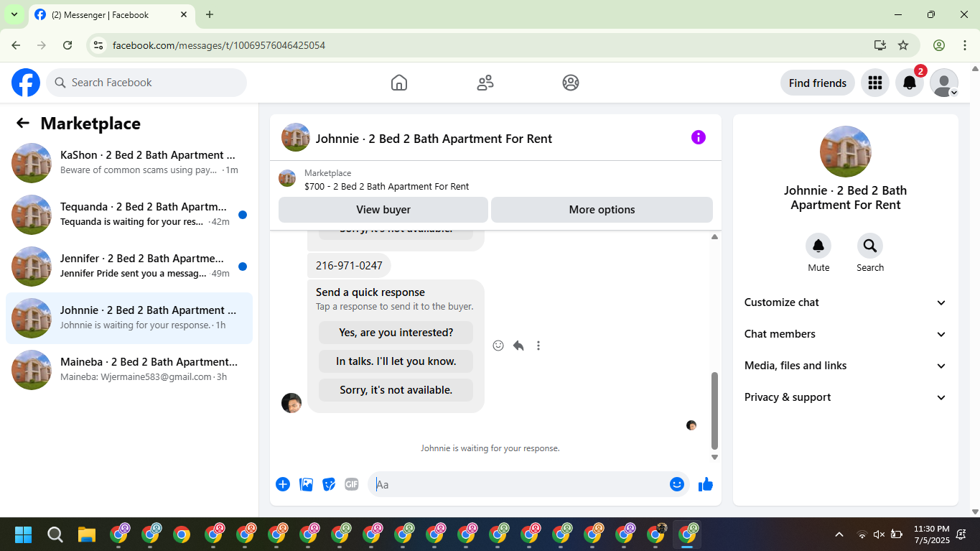Click the $700 Marketplace listing title
This screenshot has width=980, height=551.
tap(386, 186)
